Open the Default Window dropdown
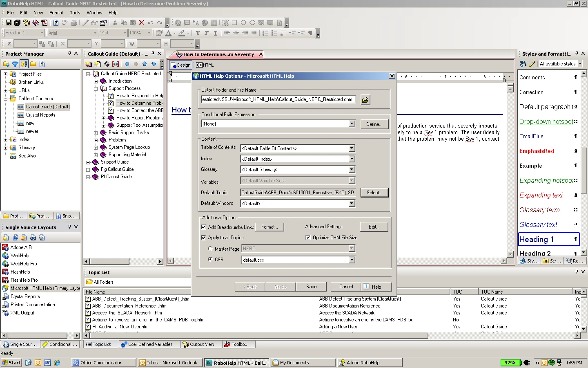588x368 pixels. [x=352, y=203]
